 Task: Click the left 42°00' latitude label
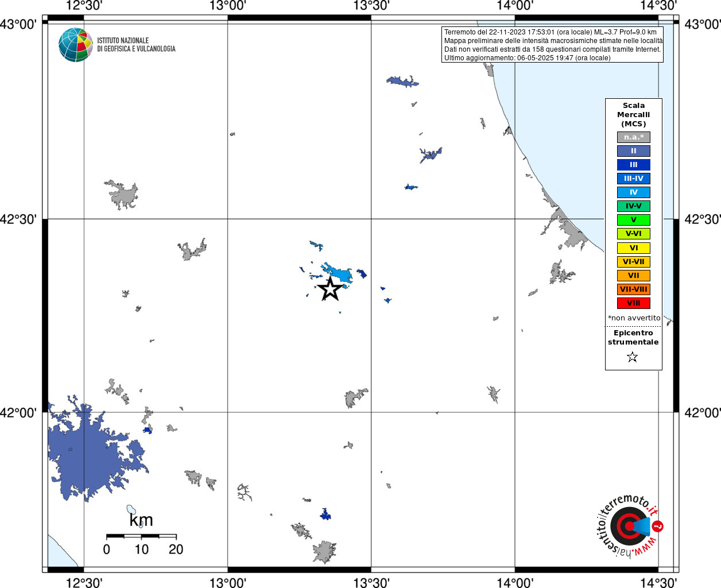pos(18,413)
